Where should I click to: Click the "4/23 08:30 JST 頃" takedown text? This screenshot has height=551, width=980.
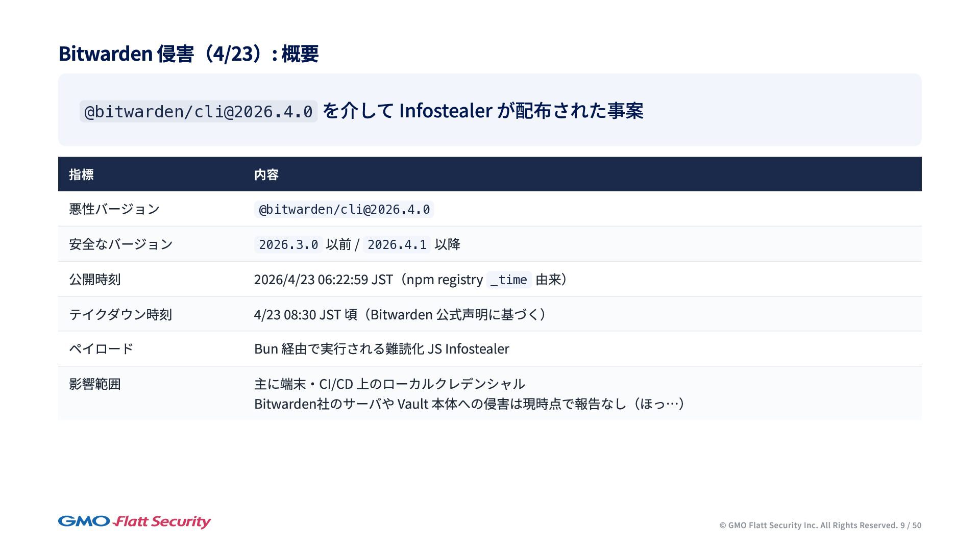point(305,314)
